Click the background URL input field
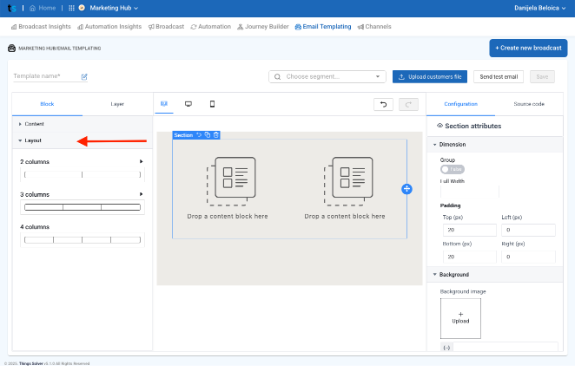This screenshot has height=366, width=575. tap(505, 347)
